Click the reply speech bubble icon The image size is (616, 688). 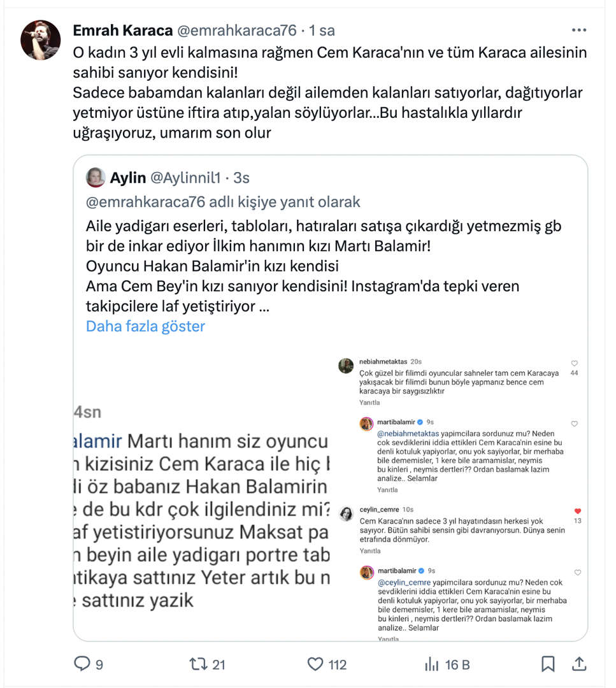click(83, 664)
